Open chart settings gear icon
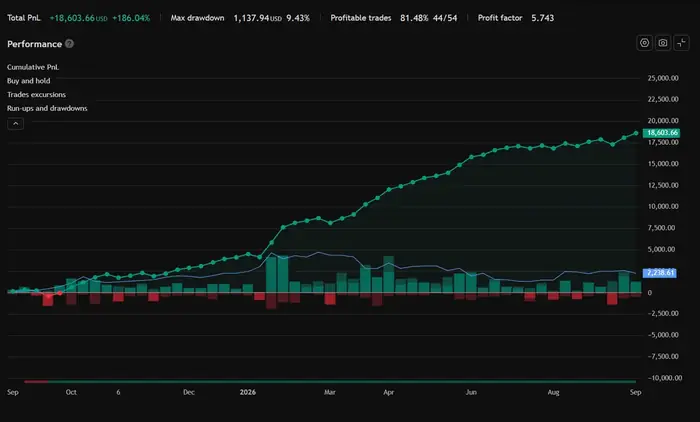 click(644, 43)
